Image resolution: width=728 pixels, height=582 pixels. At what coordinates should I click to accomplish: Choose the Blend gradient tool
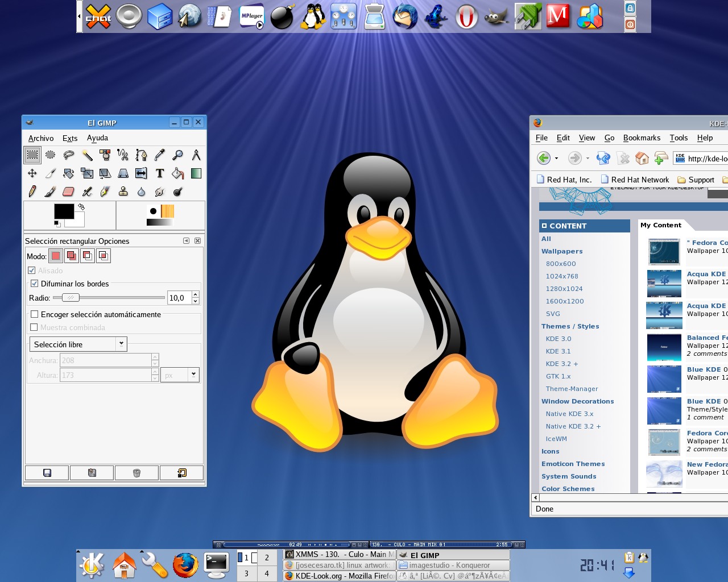tap(196, 173)
